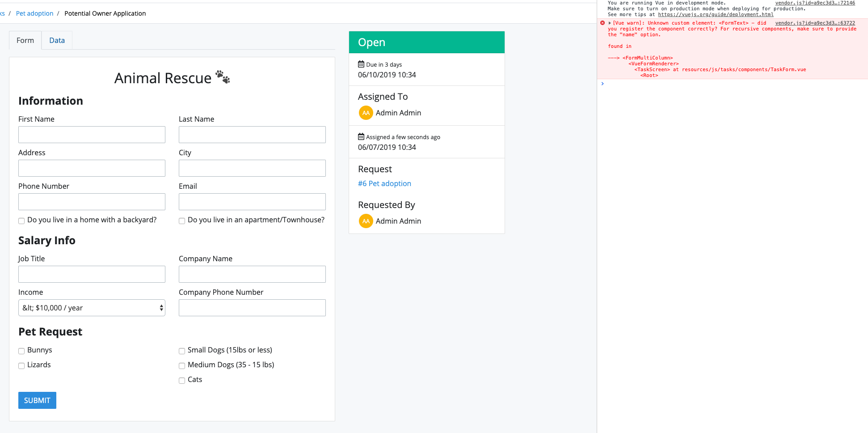Click the paw print icon beside Animal Rescue
This screenshot has width=868, height=433.
click(223, 77)
